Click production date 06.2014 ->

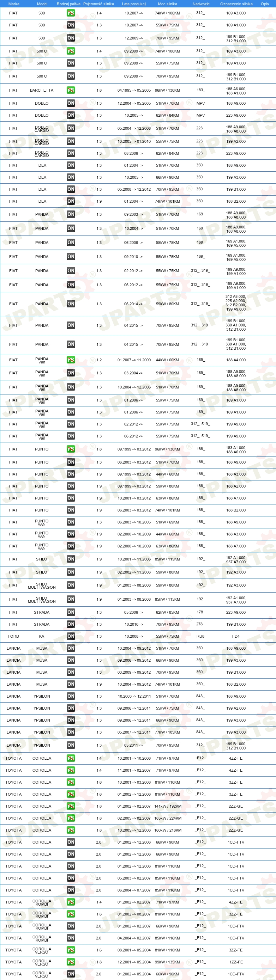coord(133,304)
